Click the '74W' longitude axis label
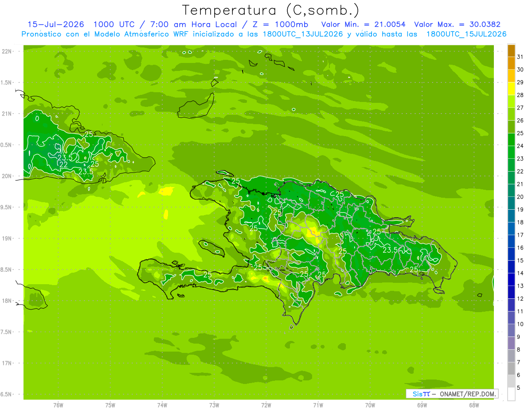This screenshot has height=411, width=532. 162,405
